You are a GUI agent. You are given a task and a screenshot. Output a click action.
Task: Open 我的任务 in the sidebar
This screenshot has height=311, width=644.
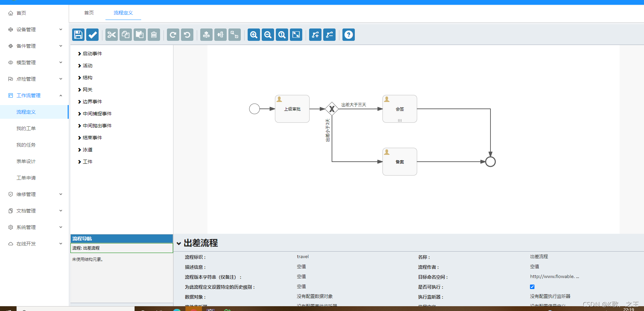coord(34,145)
